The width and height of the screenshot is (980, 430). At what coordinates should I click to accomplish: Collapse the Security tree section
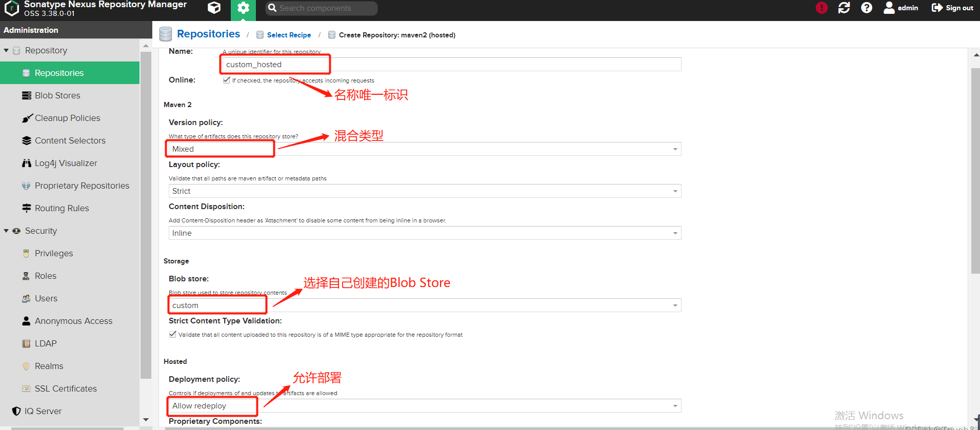coord(6,231)
